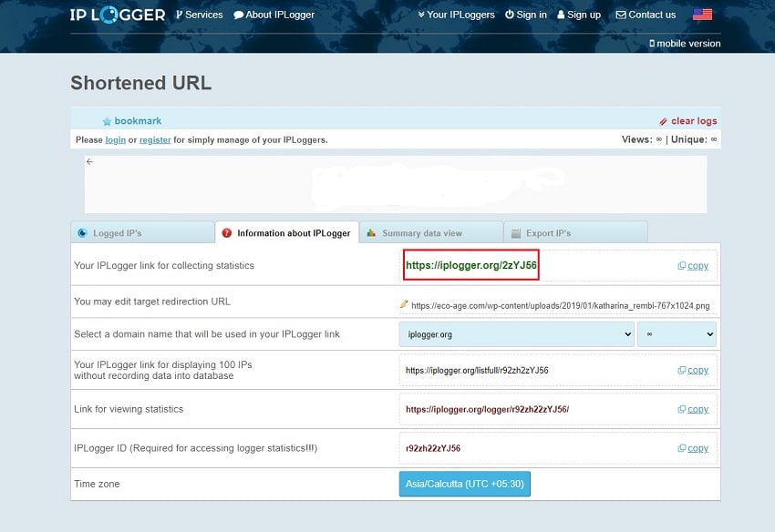
Task: Click copy icon beside collecting statistics link
Action: tap(682, 266)
